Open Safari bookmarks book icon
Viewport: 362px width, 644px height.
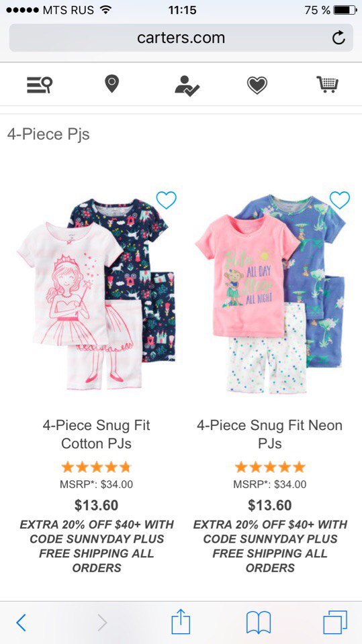tap(259, 623)
